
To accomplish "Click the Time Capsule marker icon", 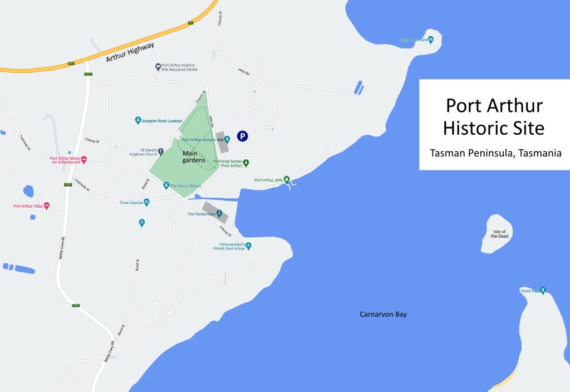I will (146, 203).
